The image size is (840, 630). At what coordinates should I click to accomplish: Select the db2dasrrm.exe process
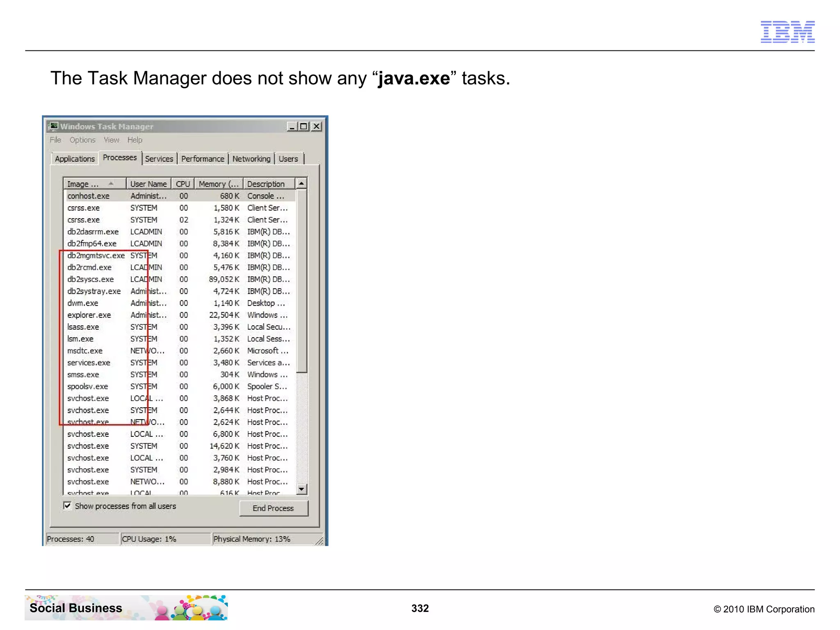[x=180, y=232]
